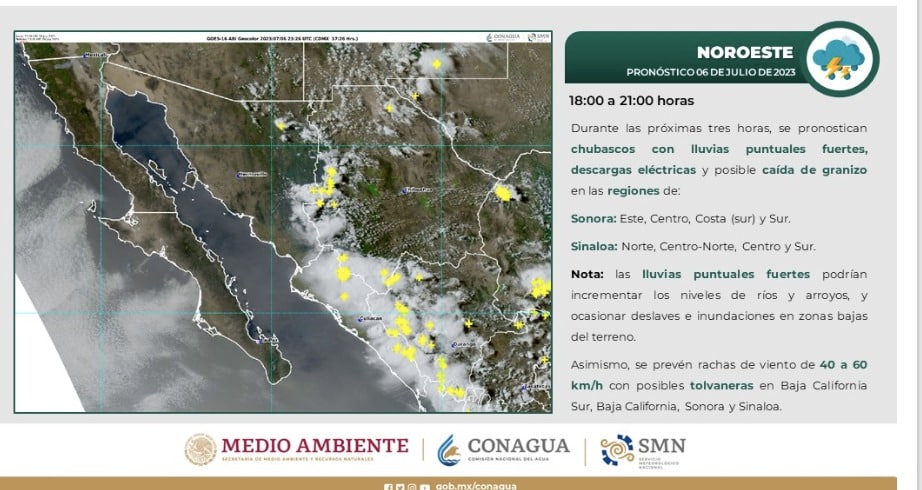
Task: Click the caída de granizo highlighted text
Action: pyautogui.click(x=814, y=170)
